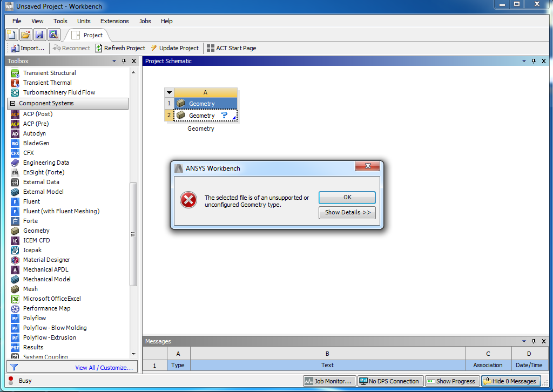This screenshot has height=392, width=553.
Task: Click Update Project in the toolbar
Action: pyautogui.click(x=174, y=48)
